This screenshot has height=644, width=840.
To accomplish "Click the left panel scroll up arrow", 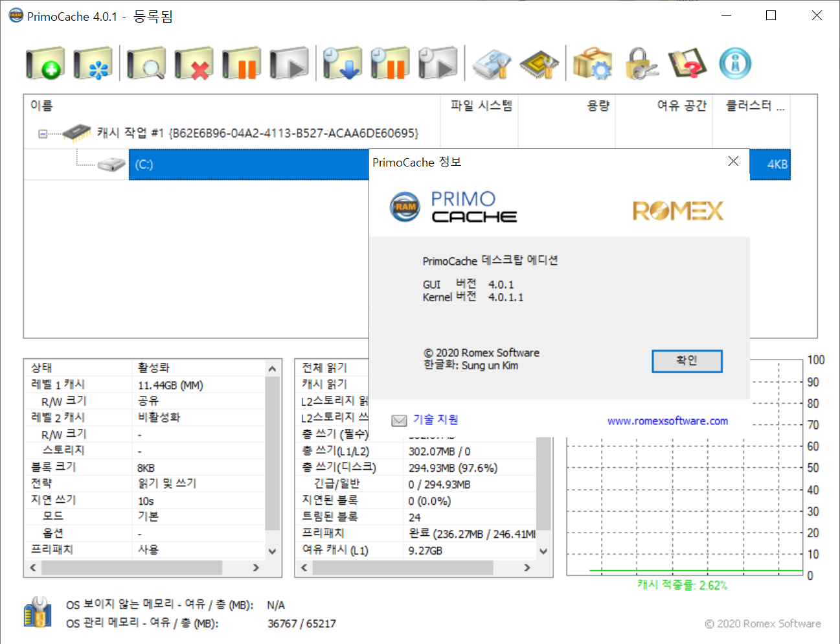I will (x=272, y=368).
